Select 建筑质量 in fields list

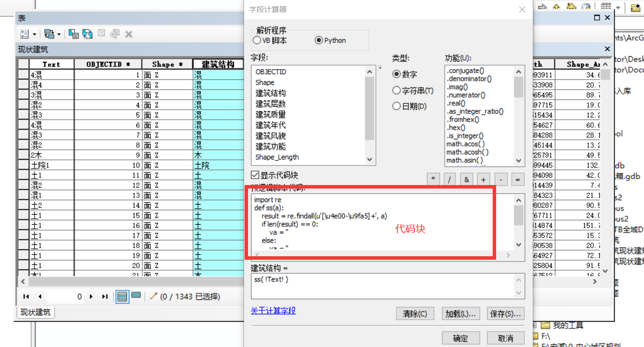[x=271, y=114]
